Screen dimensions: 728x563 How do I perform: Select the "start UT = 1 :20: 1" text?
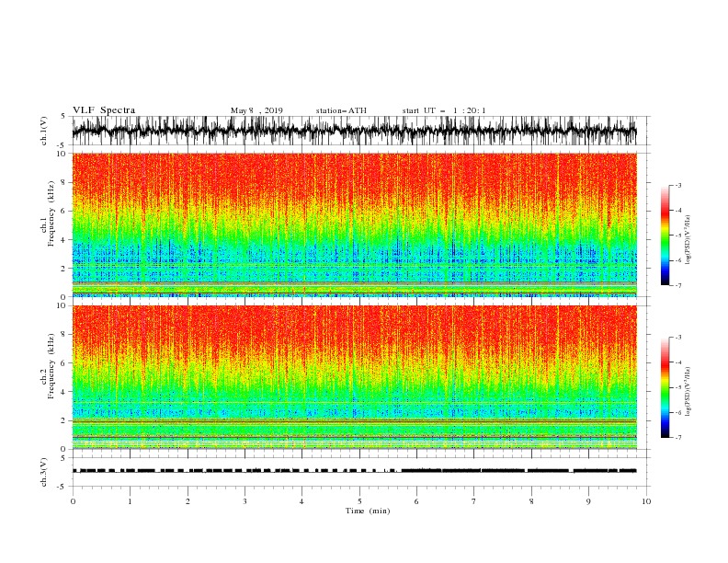click(x=444, y=110)
